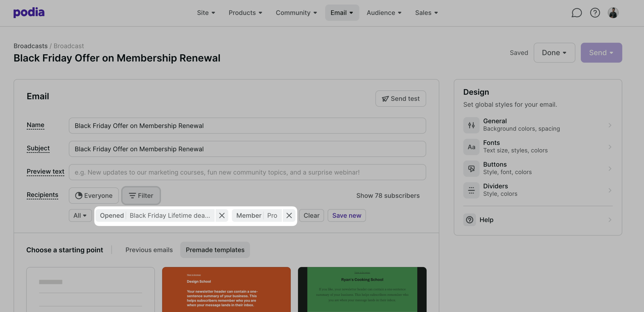Click the Save new filter link
The image size is (644, 312).
[347, 215]
